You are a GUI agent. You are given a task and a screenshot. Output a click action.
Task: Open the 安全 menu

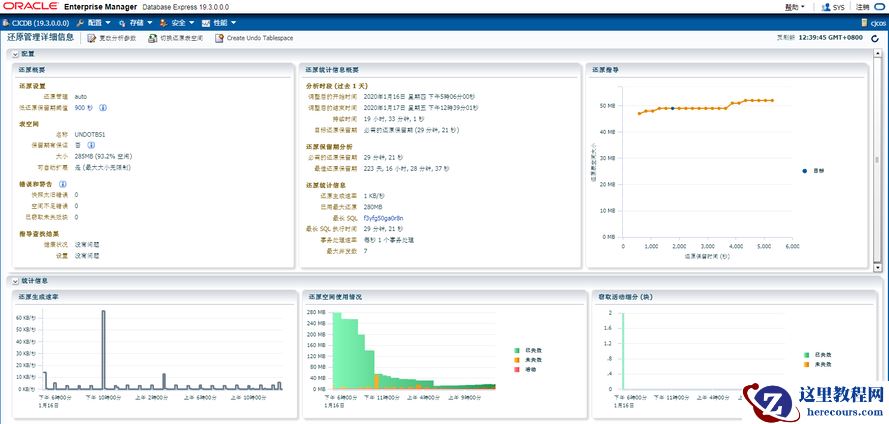pyautogui.click(x=177, y=23)
